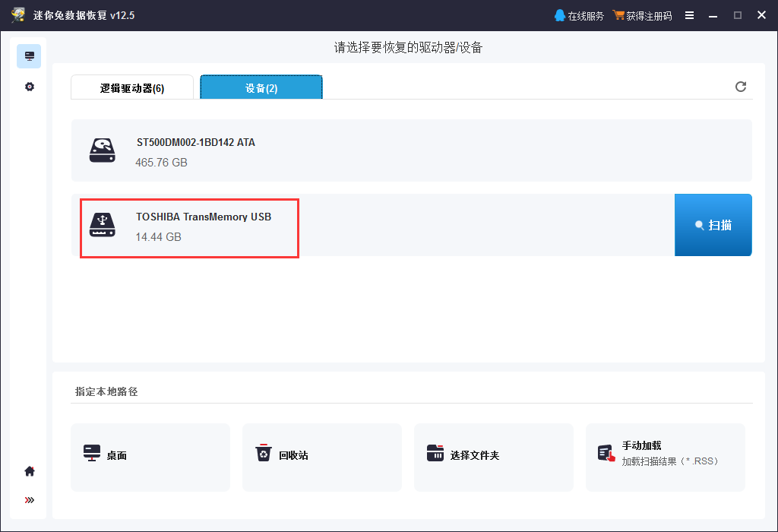
Task: Minimize the recovery application window
Action: click(x=713, y=16)
